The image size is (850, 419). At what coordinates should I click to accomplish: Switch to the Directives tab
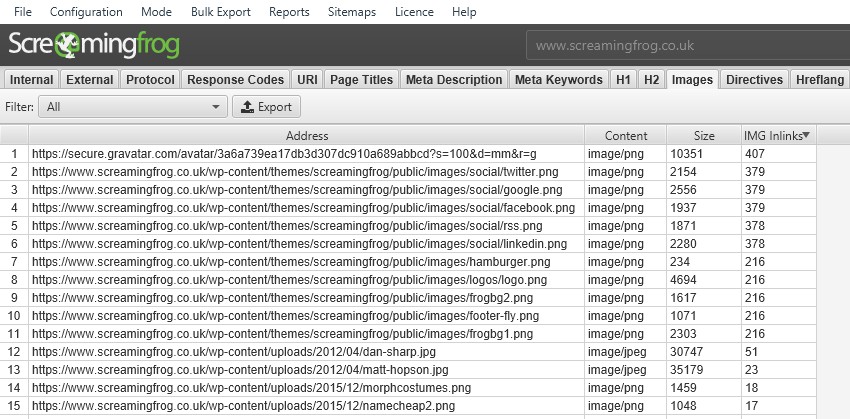(755, 80)
